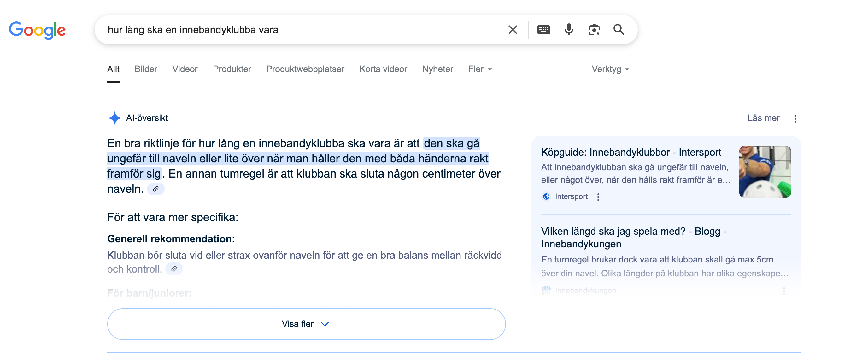The image size is (868, 355).
Task: Expand the Fler dropdown
Action: (480, 69)
